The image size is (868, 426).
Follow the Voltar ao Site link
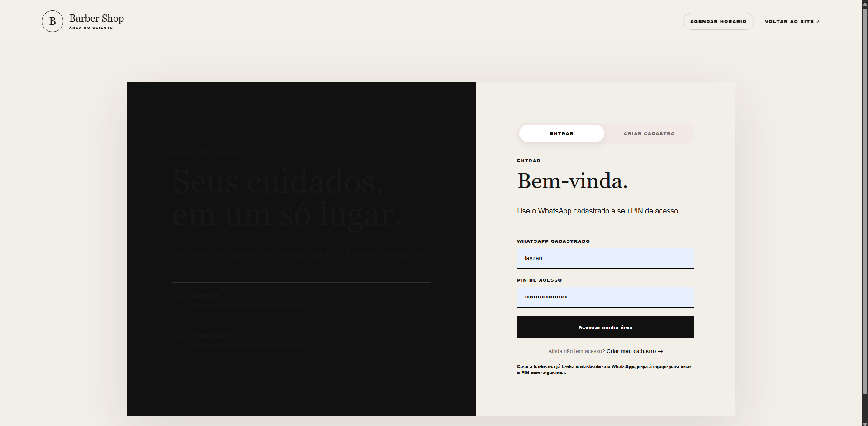click(x=792, y=21)
